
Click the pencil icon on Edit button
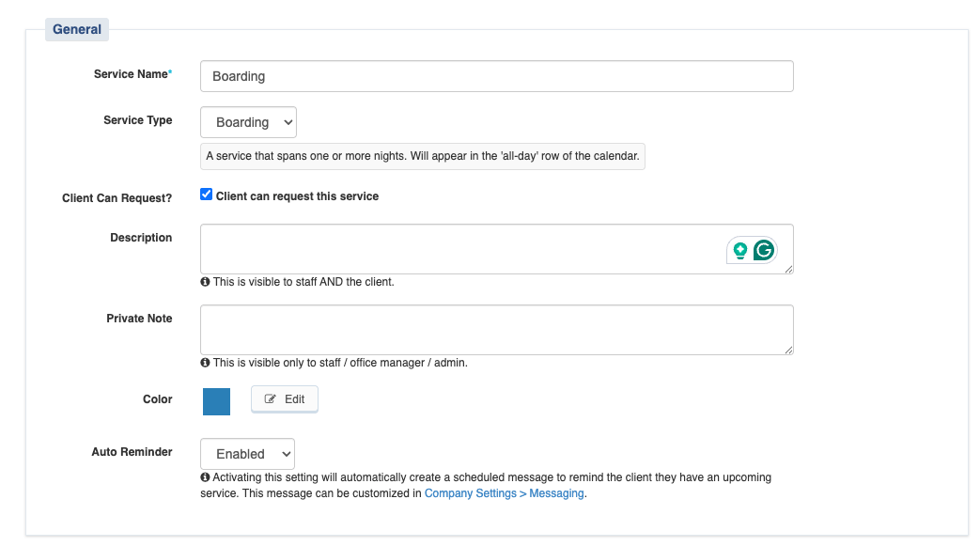coord(270,399)
